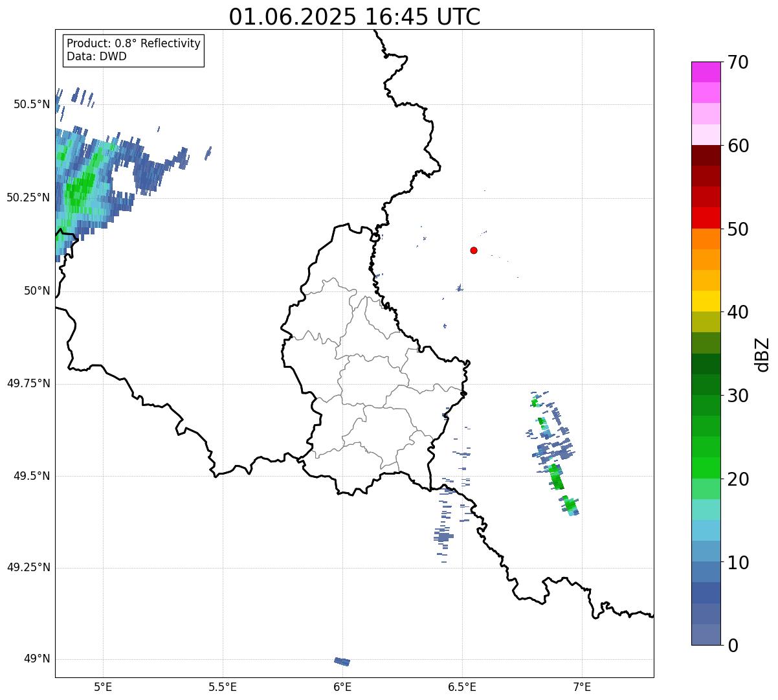Click the 'Data: DWD' label
The width and height of the screenshot is (778, 700).
pos(96,56)
